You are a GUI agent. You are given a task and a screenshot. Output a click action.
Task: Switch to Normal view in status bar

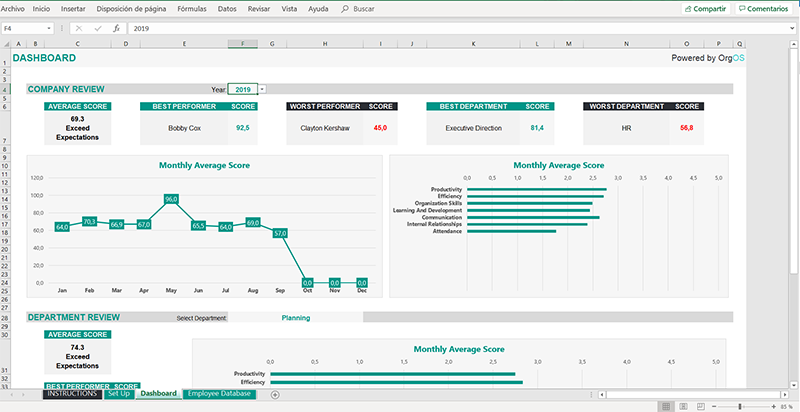[665, 406]
